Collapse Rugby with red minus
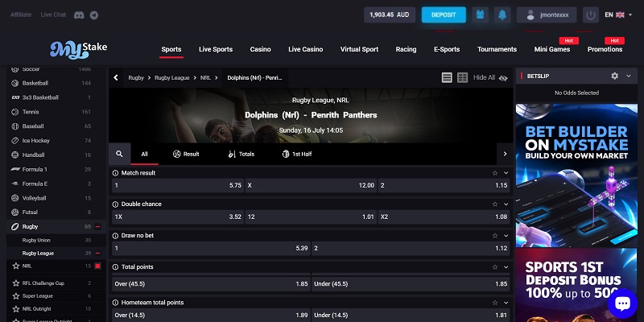644x322 pixels. pos(97,227)
